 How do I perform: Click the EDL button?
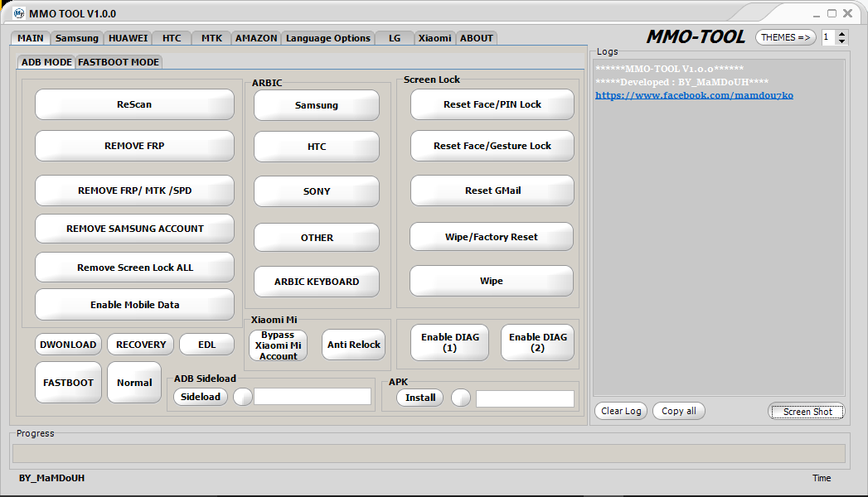click(x=207, y=345)
